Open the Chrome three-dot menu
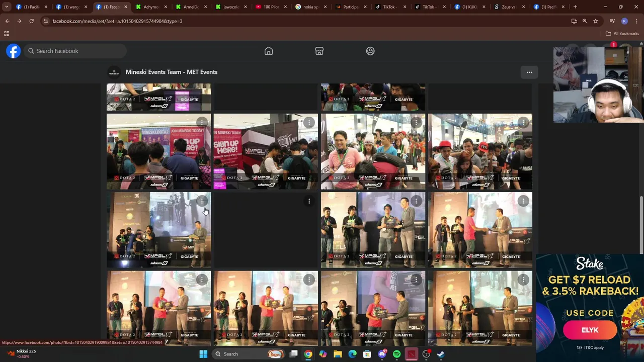The width and height of the screenshot is (644, 362). pos(636,21)
